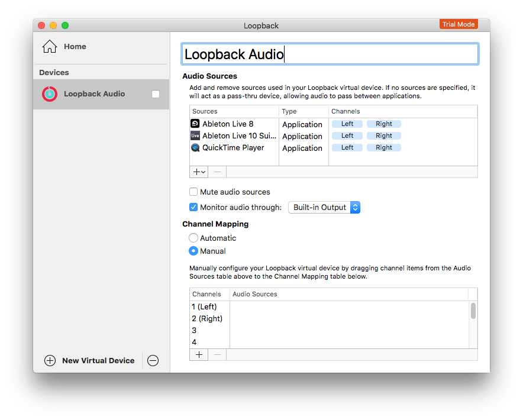Click the Loopback Audio circular device icon
The height and width of the screenshot is (420, 523).
point(50,93)
